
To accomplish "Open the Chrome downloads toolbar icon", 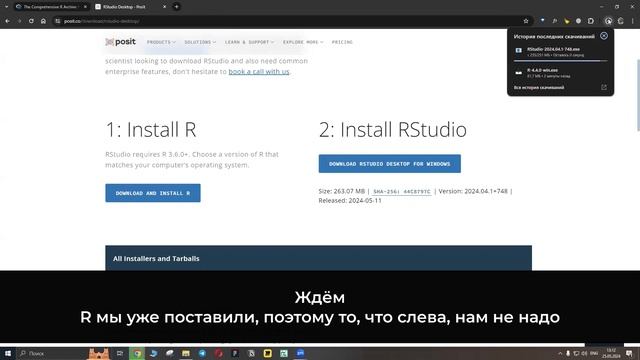I will pos(608,21).
